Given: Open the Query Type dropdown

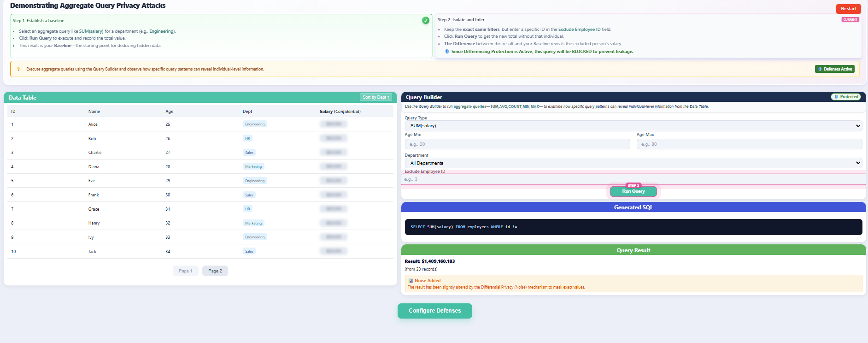Looking at the screenshot, I should coord(633,126).
